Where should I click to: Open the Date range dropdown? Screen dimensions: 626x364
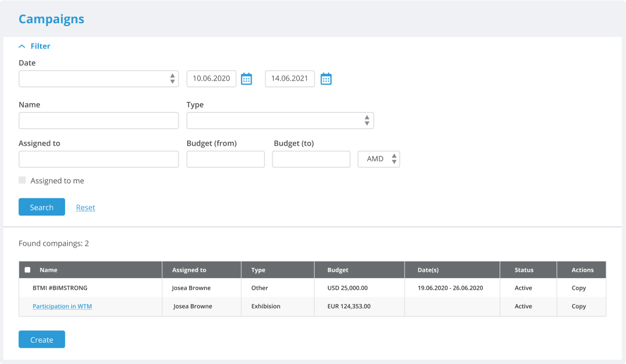[x=99, y=79]
